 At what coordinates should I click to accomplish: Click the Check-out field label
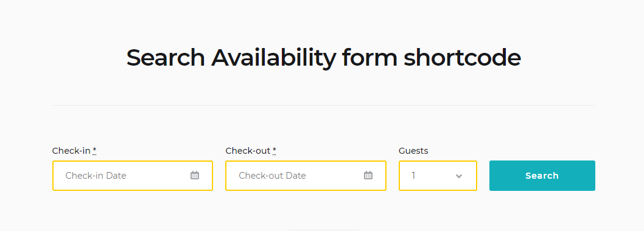click(248, 151)
